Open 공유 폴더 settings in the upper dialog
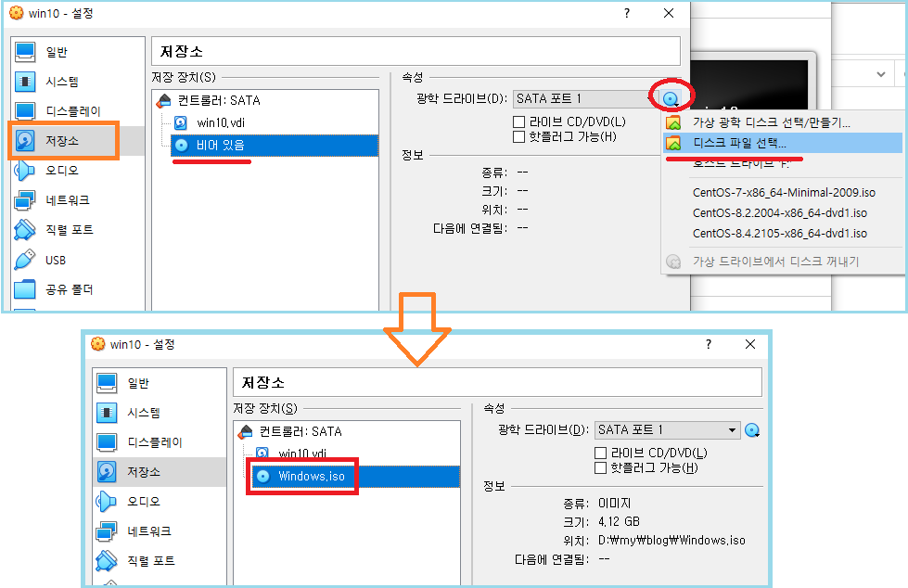Screen dimensions: 908x588 click(x=77, y=289)
